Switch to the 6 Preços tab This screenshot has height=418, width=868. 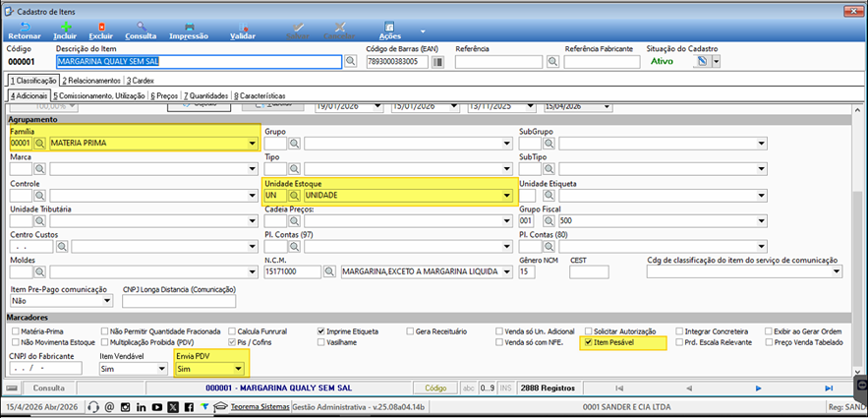click(164, 95)
